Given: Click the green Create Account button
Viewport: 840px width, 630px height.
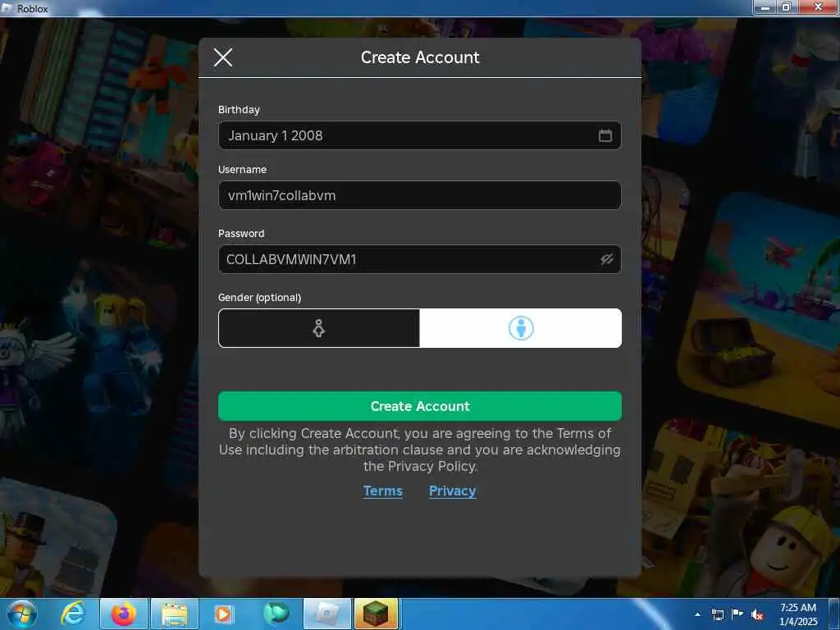Looking at the screenshot, I should point(419,406).
